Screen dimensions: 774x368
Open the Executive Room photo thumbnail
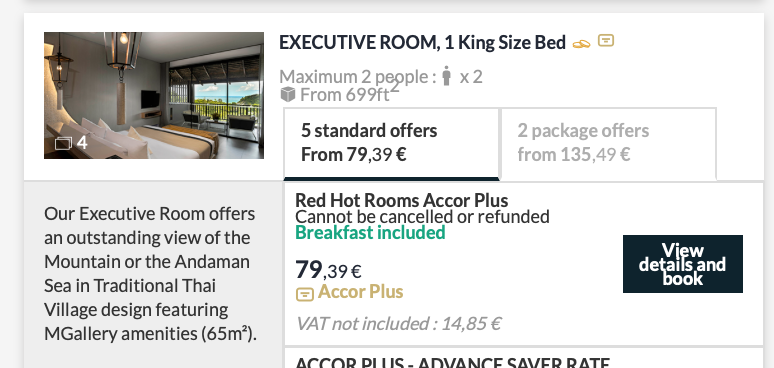[x=154, y=95]
